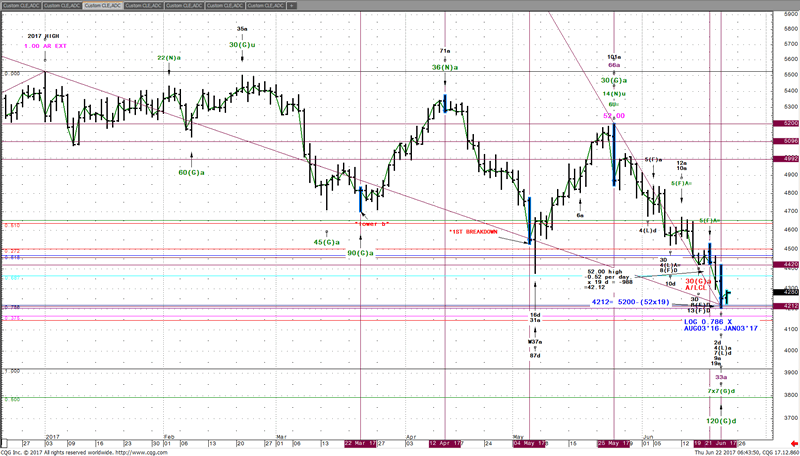Select the '1.00 AR EXT' magenta label

45,46
